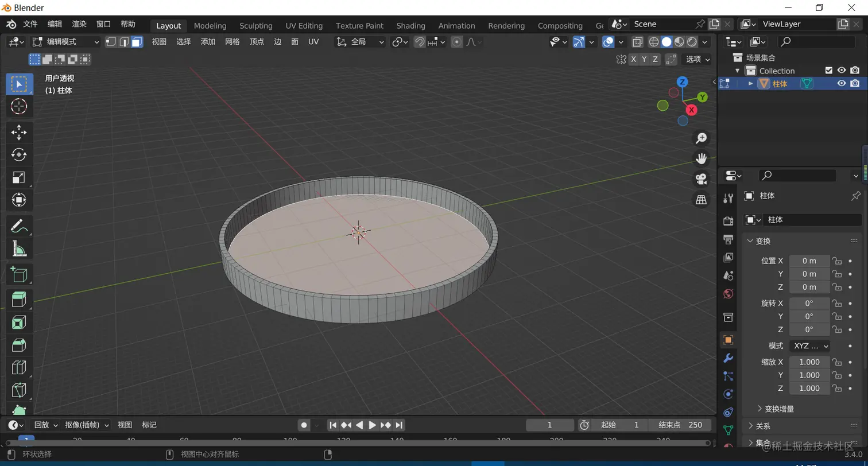Jump to the end frame

pyautogui.click(x=399, y=425)
